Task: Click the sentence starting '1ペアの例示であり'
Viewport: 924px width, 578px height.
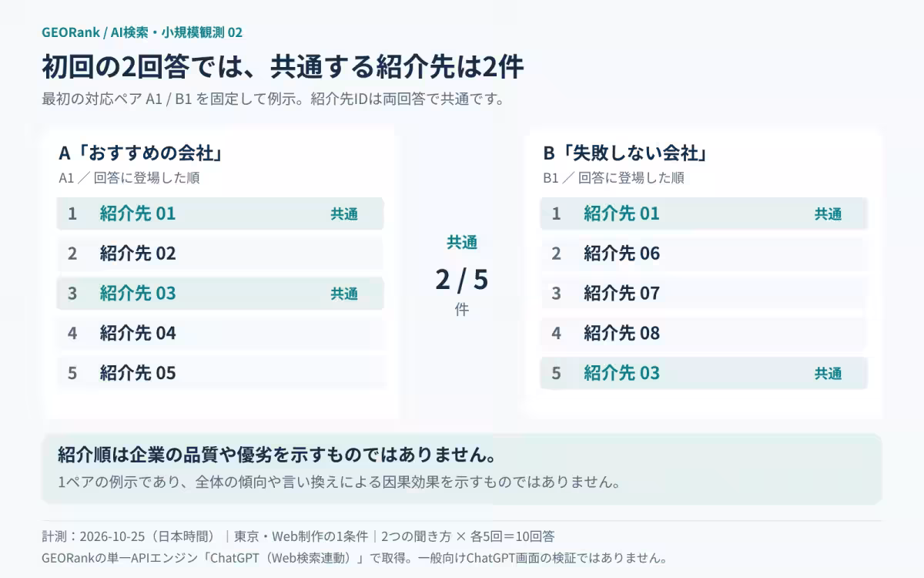Action: pyautogui.click(x=339, y=482)
